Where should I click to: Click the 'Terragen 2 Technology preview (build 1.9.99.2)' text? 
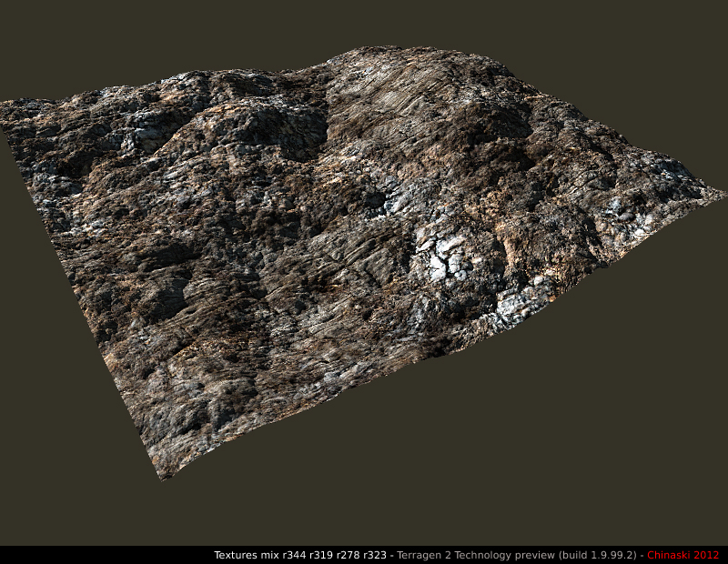[x=517, y=555]
